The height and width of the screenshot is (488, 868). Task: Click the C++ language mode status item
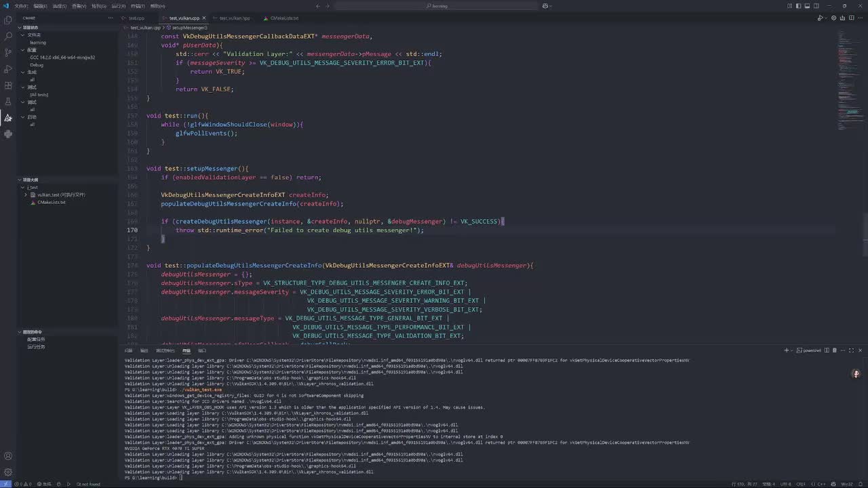823,484
